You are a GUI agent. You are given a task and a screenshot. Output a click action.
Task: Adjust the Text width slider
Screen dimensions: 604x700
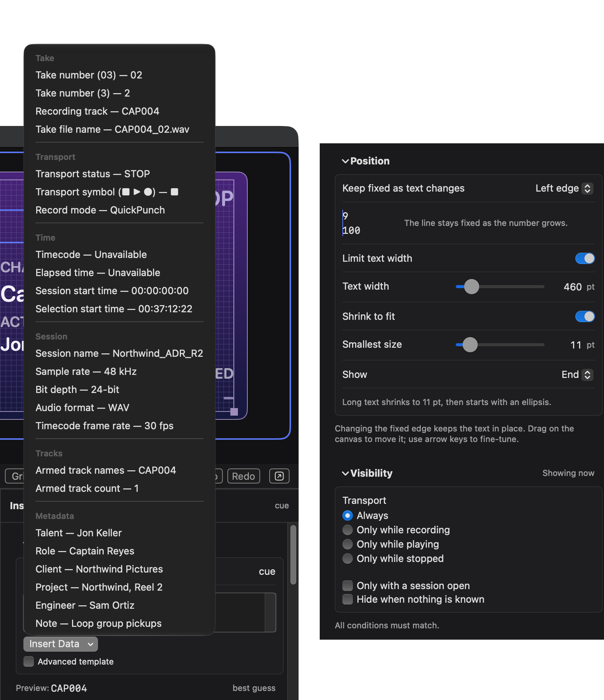tap(471, 287)
